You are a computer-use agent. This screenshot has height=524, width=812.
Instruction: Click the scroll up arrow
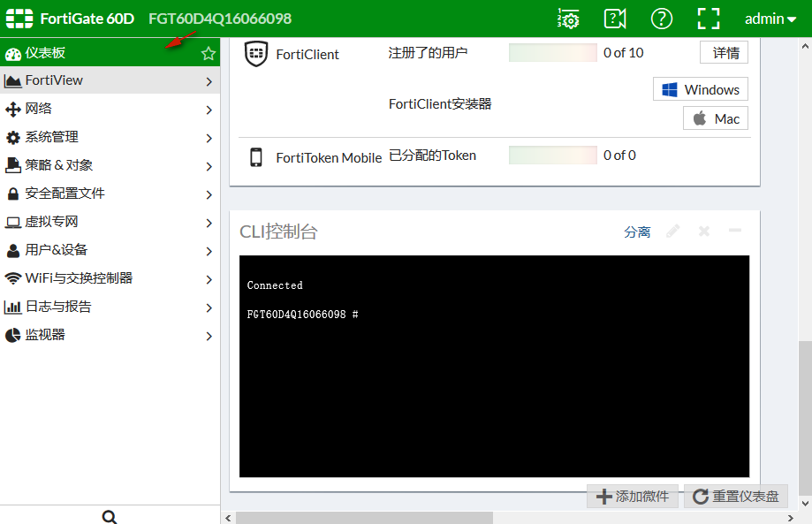(805, 46)
